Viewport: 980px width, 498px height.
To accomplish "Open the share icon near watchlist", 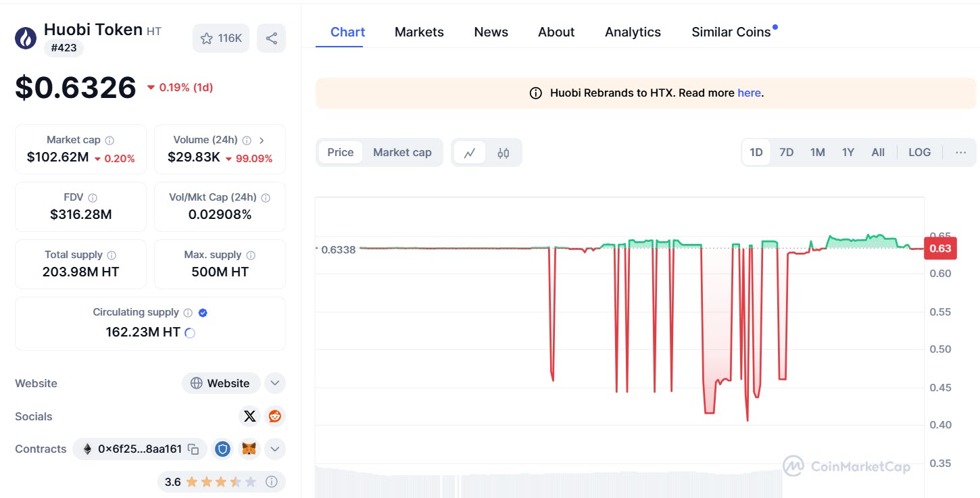I will coord(271,38).
